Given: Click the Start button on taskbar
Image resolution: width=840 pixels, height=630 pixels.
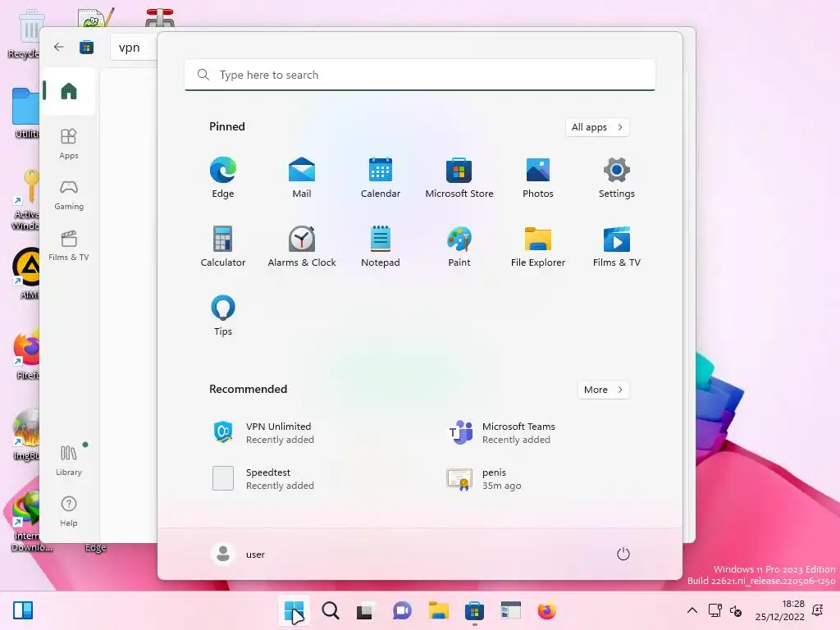Looking at the screenshot, I should click(x=294, y=610).
